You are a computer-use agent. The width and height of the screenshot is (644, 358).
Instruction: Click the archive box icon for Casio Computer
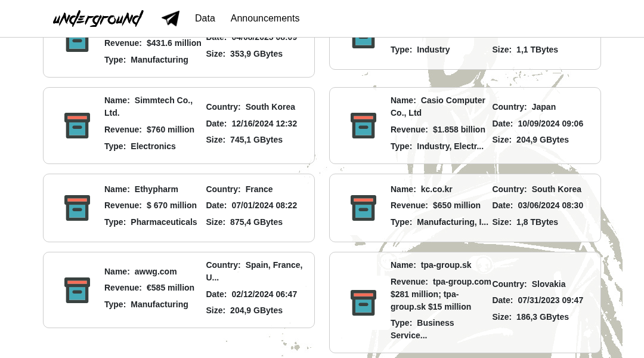click(363, 125)
